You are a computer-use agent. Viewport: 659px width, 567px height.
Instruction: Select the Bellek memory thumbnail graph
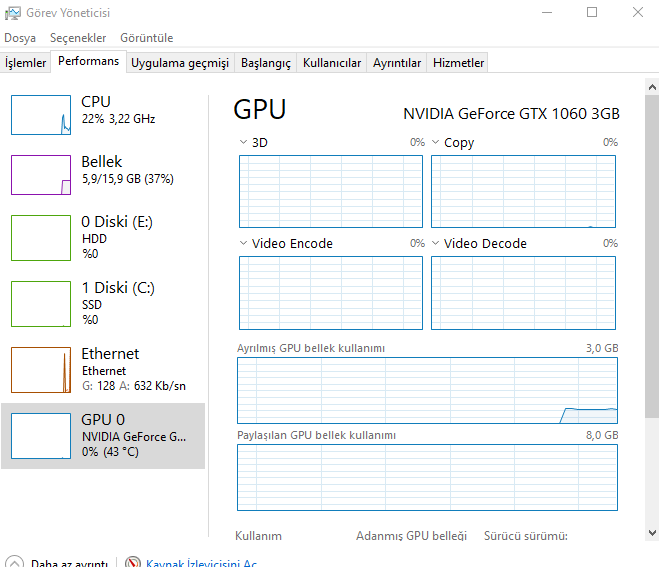coord(41,175)
